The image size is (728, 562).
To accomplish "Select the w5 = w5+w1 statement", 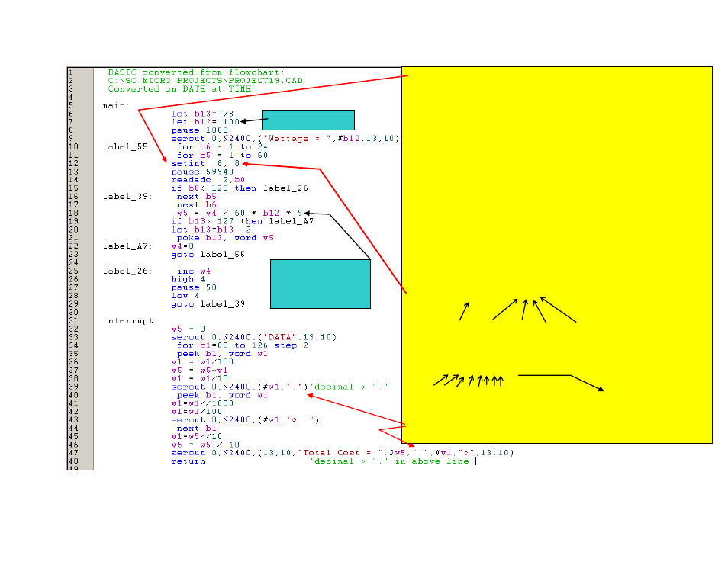I will (200, 371).
